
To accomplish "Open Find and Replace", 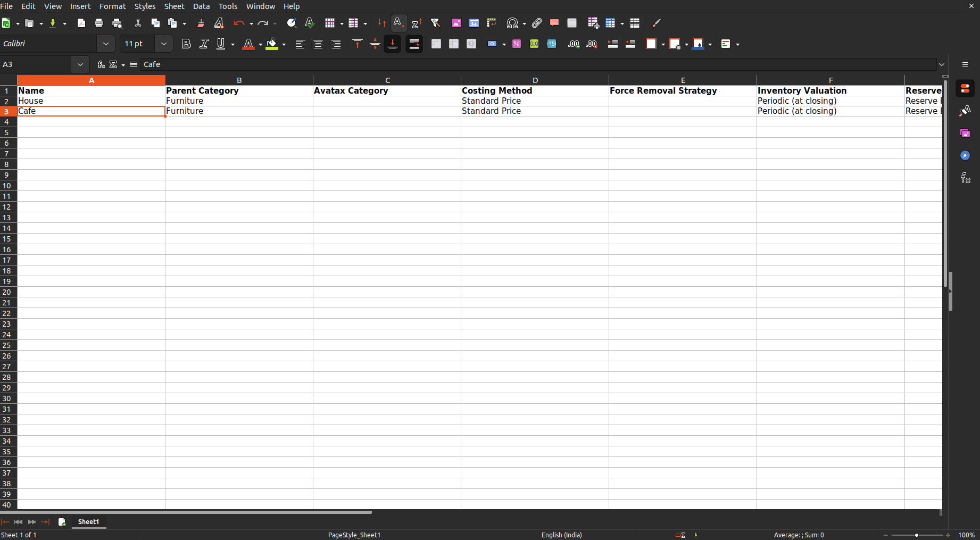I will tap(292, 23).
